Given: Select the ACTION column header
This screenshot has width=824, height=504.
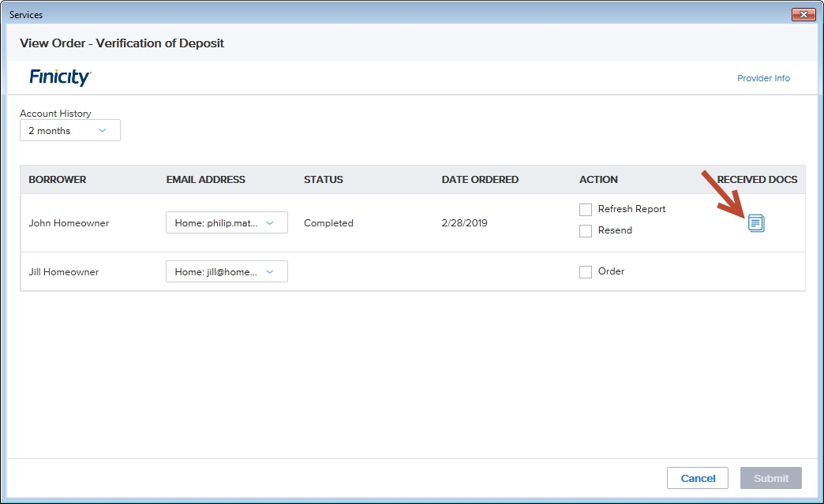Looking at the screenshot, I should click(x=598, y=180).
